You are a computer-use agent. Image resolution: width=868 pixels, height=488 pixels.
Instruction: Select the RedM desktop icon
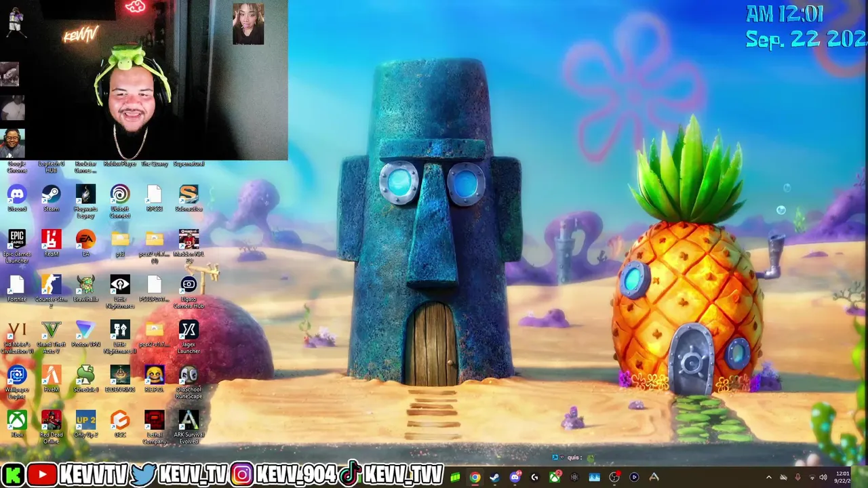point(51,243)
